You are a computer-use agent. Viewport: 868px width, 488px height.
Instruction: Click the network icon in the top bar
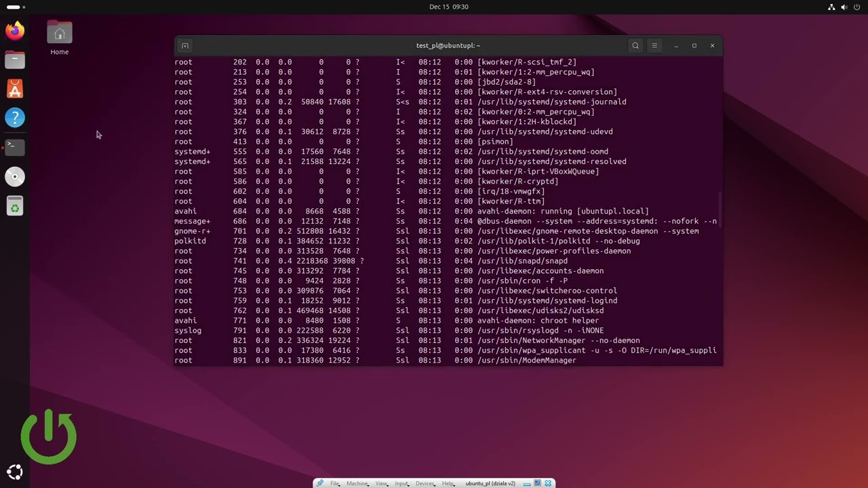tap(831, 7)
